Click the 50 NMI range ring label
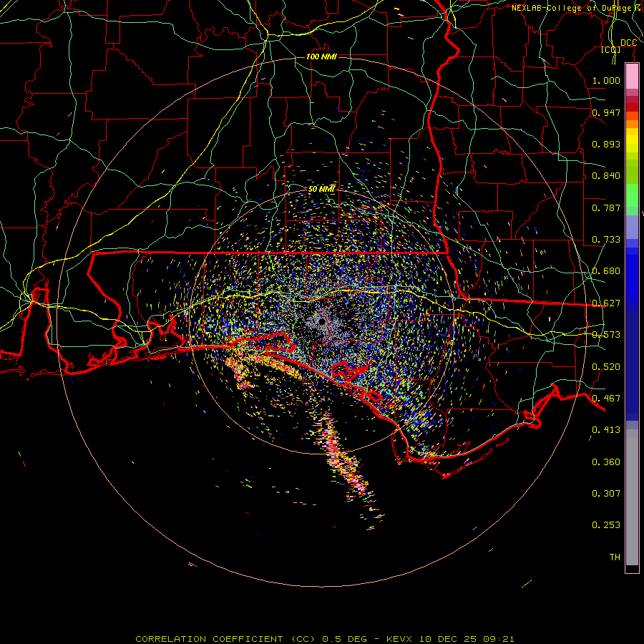This screenshot has height=644, width=644. 321,189
